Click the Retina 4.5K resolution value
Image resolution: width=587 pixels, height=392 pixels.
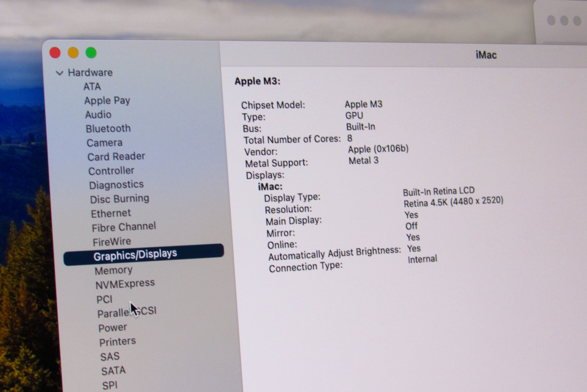coord(453,202)
